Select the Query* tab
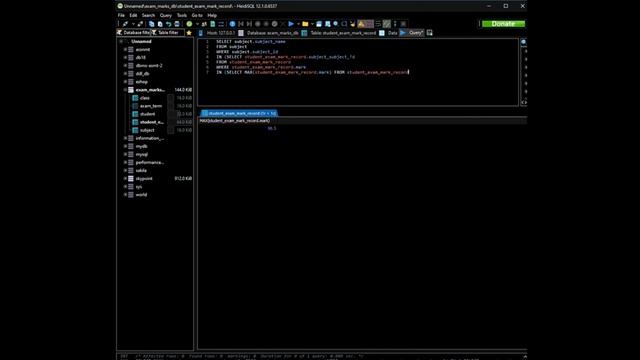 coord(412,33)
